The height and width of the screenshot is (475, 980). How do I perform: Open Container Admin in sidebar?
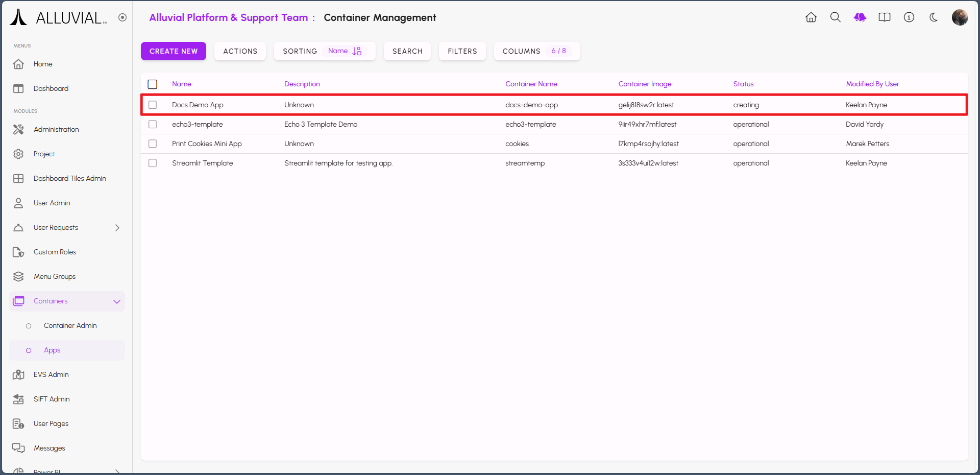point(70,326)
